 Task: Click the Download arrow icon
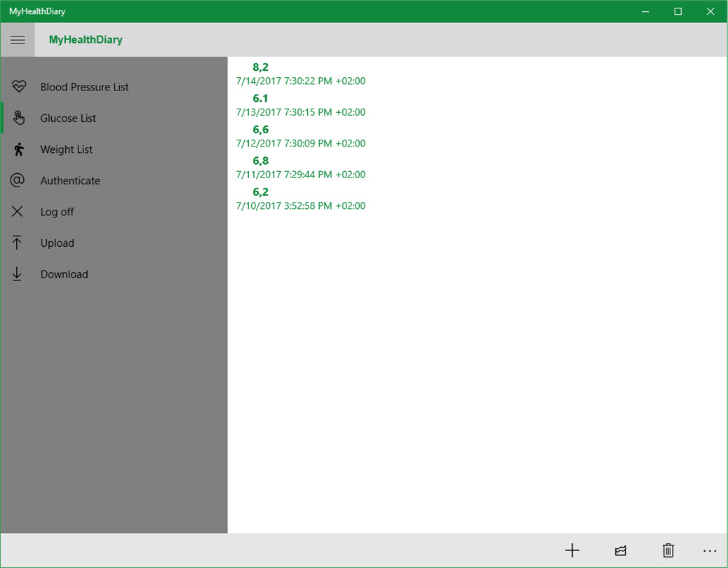tap(17, 273)
